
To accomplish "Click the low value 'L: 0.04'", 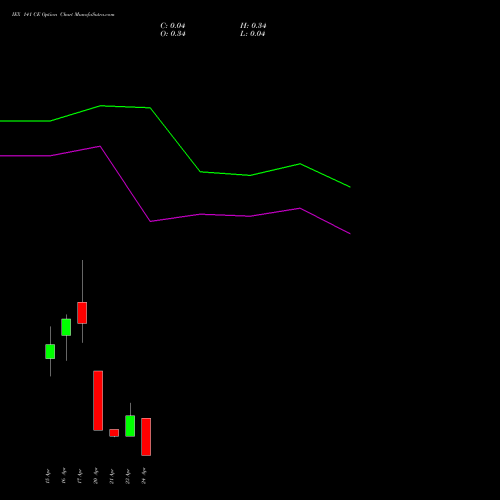I will coord(253,34).
